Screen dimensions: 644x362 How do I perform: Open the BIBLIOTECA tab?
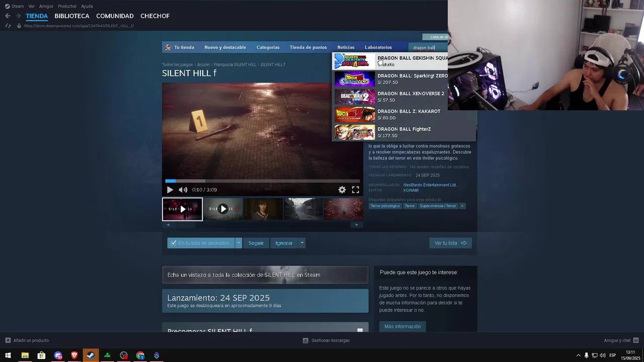click(x=72, y=16)
